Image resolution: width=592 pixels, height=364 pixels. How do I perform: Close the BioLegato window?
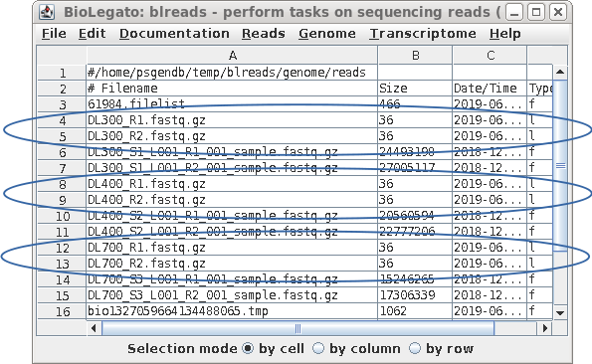coord(558,13)
